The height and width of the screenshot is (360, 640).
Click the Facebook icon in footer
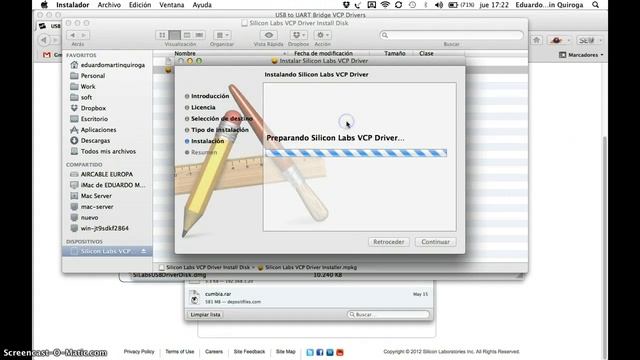[320, 352]
